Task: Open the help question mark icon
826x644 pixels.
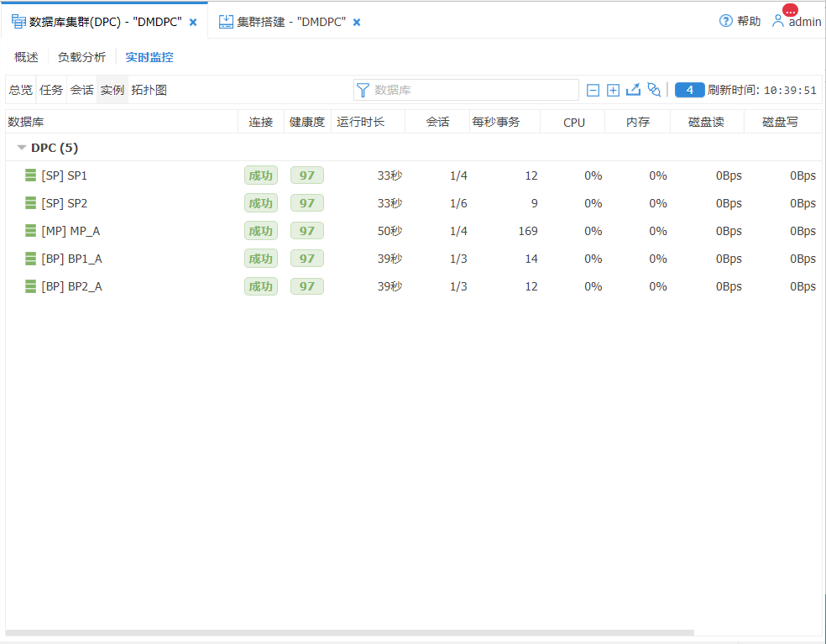Action: (x=726, y=21)
